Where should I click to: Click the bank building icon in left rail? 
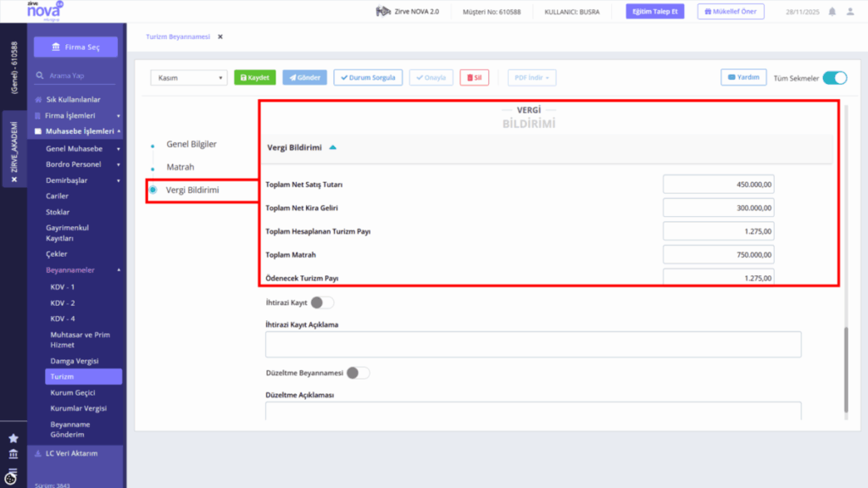coord(14,454)
